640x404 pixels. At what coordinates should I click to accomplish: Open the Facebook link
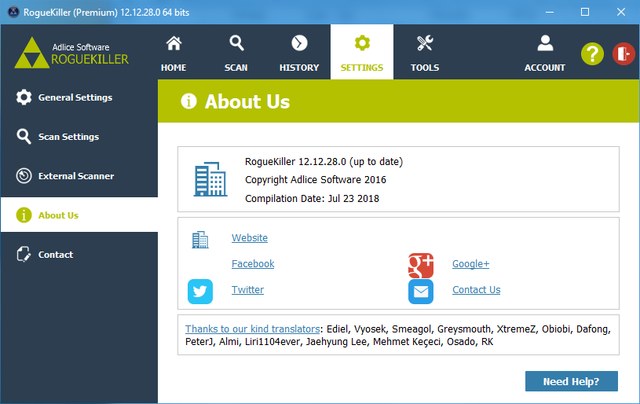pos(252,264)
